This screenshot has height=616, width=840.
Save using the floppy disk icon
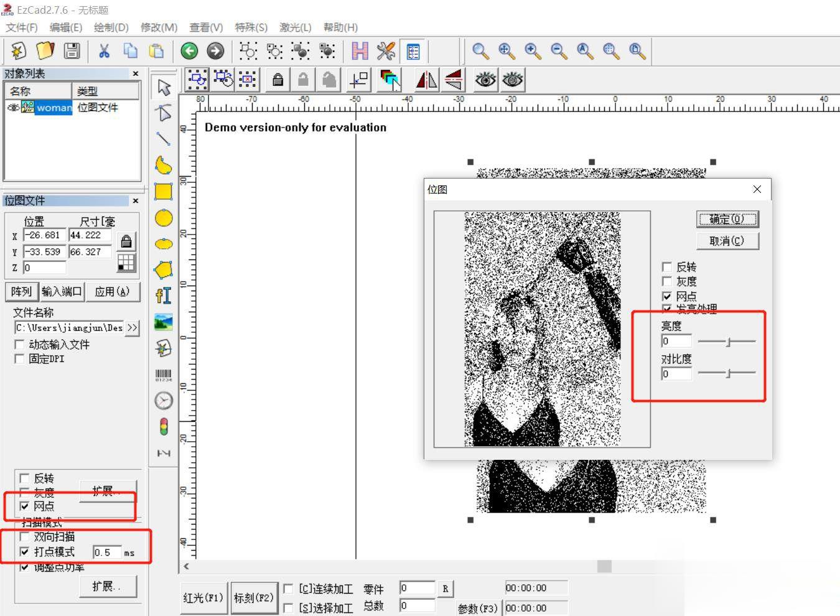[x=72, y=50]
